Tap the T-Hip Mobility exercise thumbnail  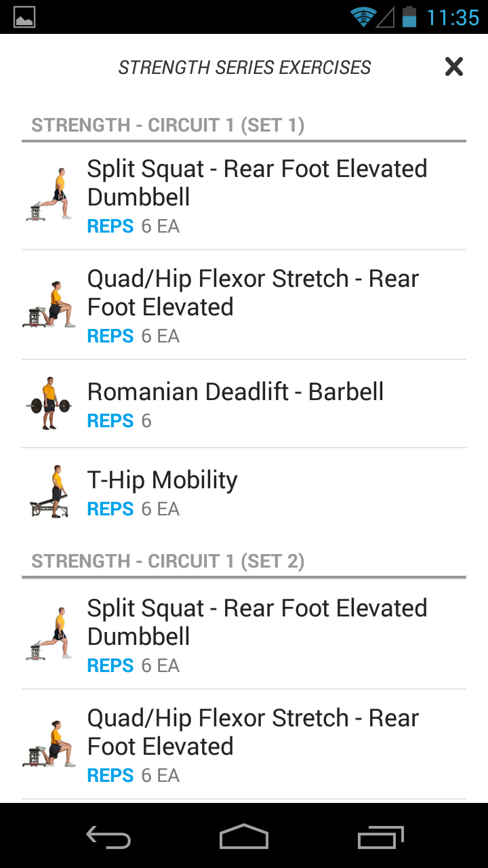click(x=49, y=492)
